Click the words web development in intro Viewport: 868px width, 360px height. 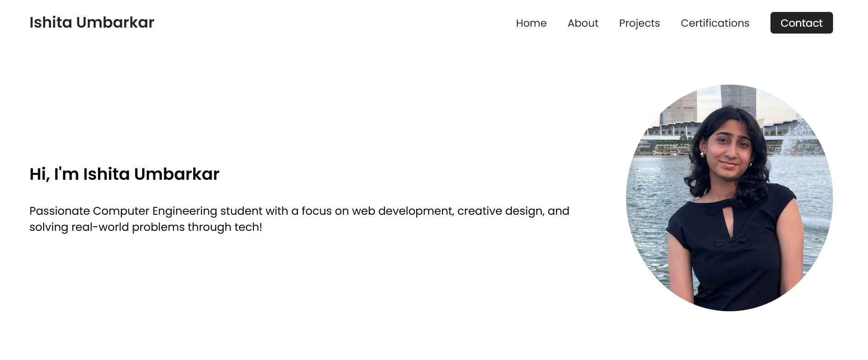[403, 211]
